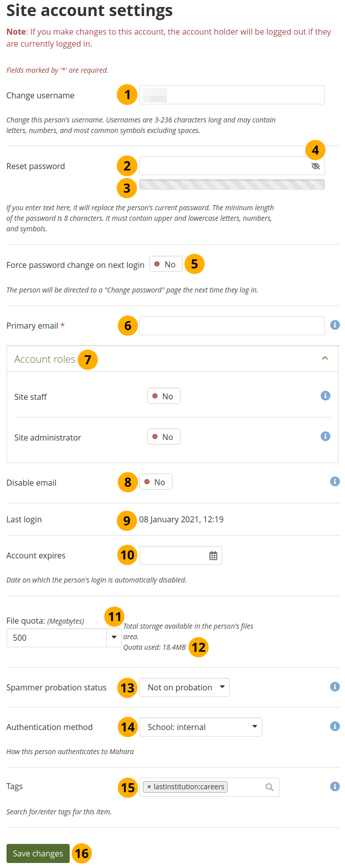Enable the Site staff switch
The width and height of the screenshot is (345, 868).
pyautogui.click(x=163, y=396)
